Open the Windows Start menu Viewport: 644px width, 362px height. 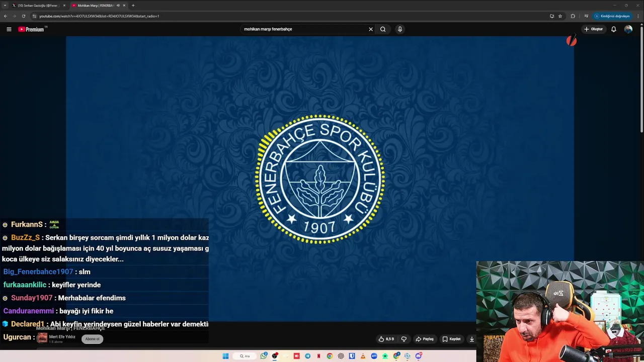225,356
